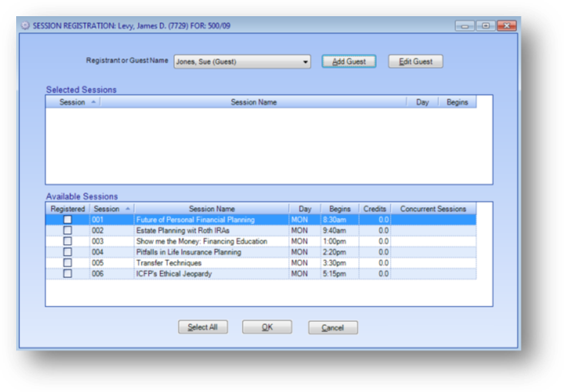
Task: Open the Registrant or Guest Name dropdown
Action: pyautogui.click(x=242, y=62)
